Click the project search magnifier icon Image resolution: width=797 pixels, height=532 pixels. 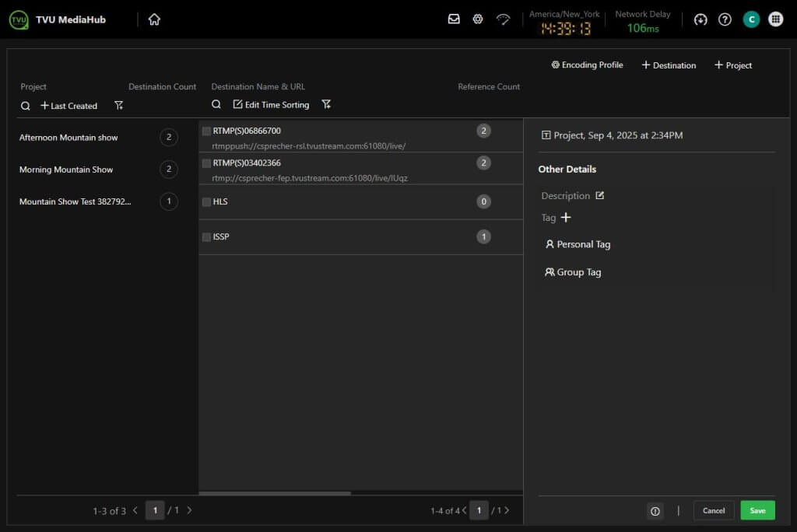pos(26,106)
